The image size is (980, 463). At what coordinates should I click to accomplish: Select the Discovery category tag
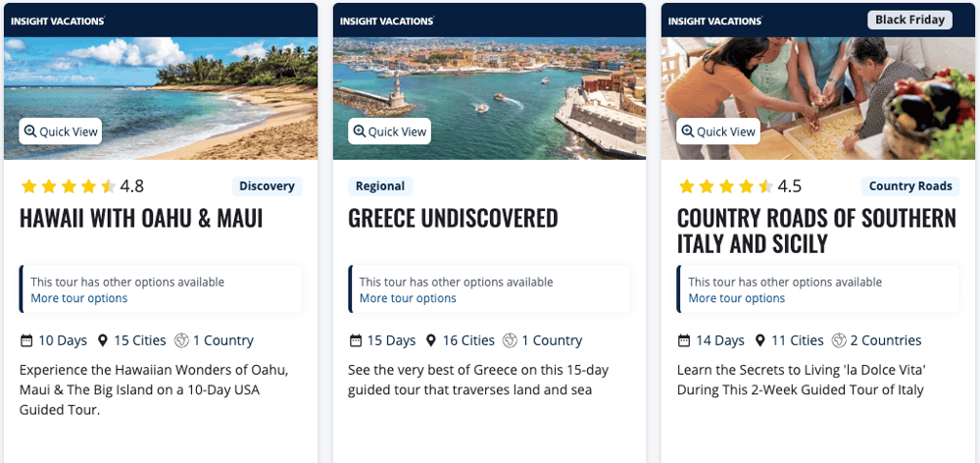(267, 186)
